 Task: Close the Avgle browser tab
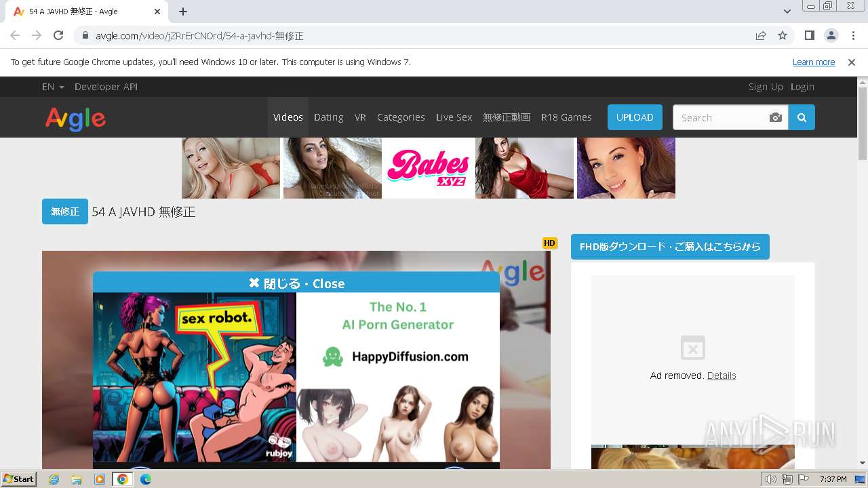click(x=157, y=12)
